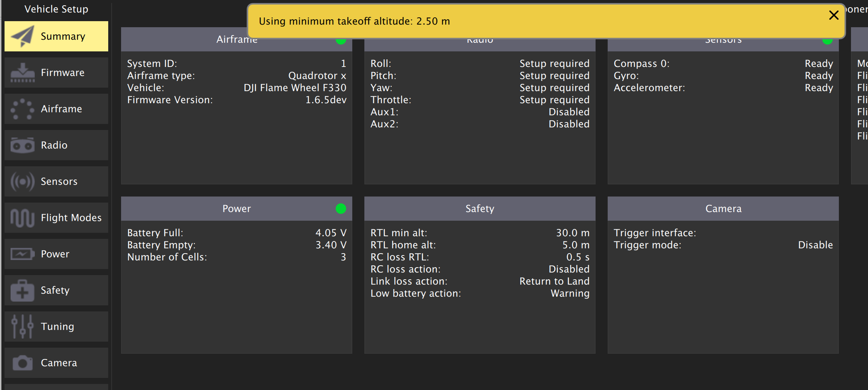Click the Firmware download icon

coord(23,73)
